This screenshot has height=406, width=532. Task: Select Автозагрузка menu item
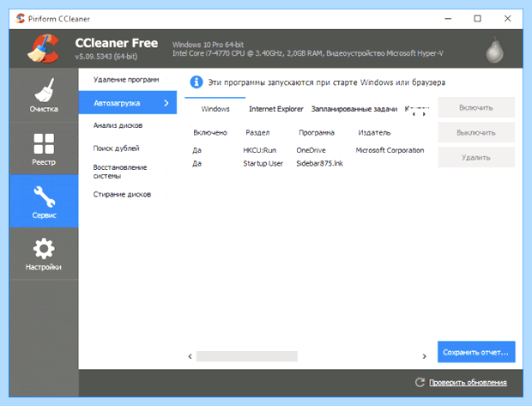click(x=128, y=103)
